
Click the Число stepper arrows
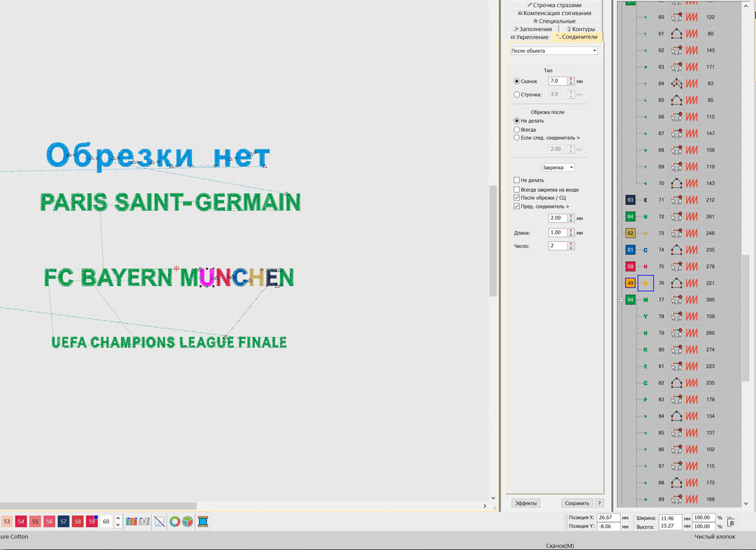(571, 246)
